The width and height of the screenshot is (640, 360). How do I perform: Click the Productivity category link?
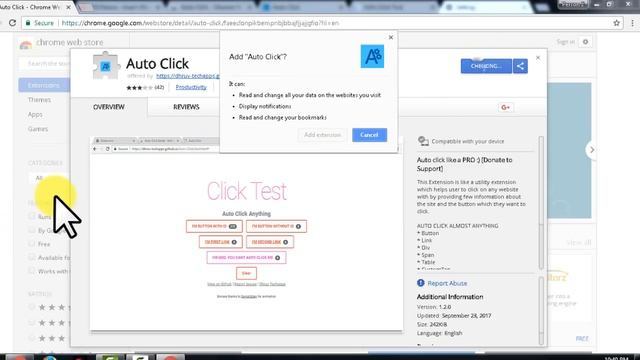tap(191, 87)
